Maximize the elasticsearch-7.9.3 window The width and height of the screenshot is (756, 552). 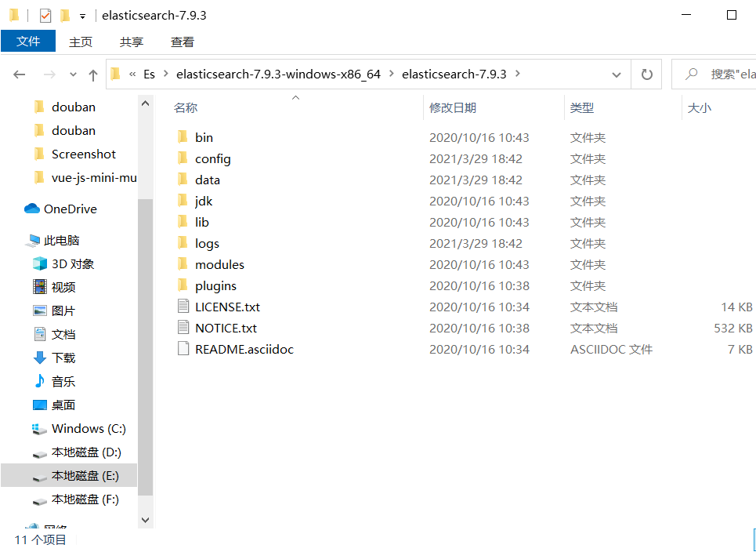(x=732, y=15)
